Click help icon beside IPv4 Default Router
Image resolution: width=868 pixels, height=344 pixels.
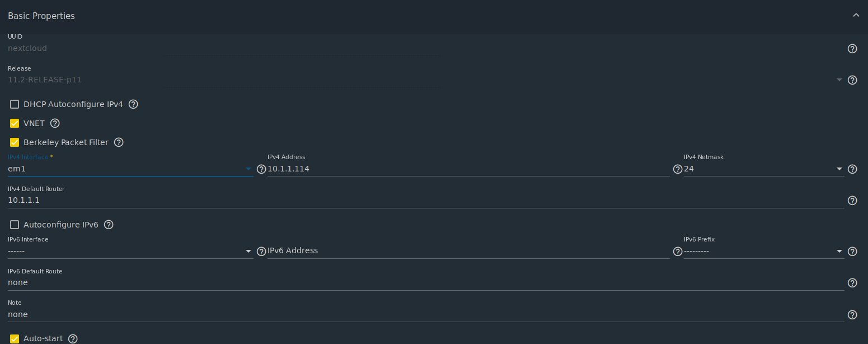[852, 201]
